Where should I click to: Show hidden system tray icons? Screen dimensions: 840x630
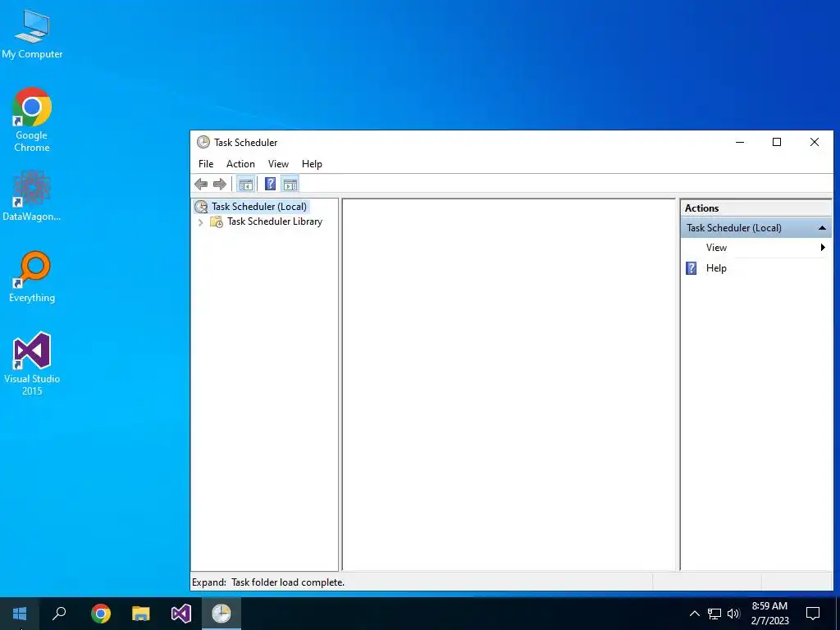point(694,614)
